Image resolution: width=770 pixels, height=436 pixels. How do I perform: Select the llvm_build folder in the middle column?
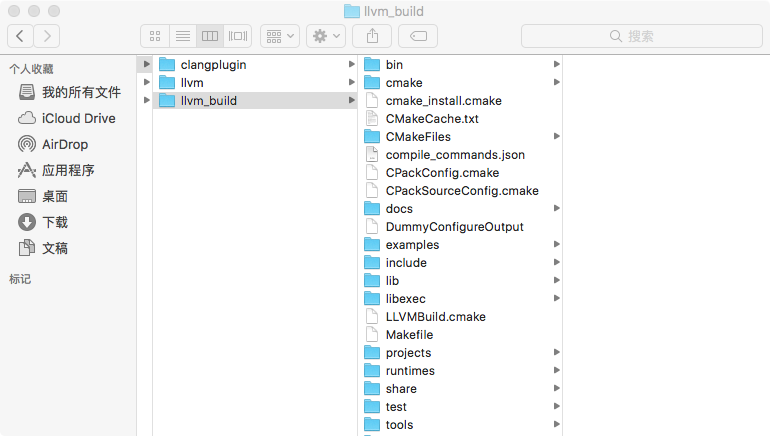[x=255, y=101]
